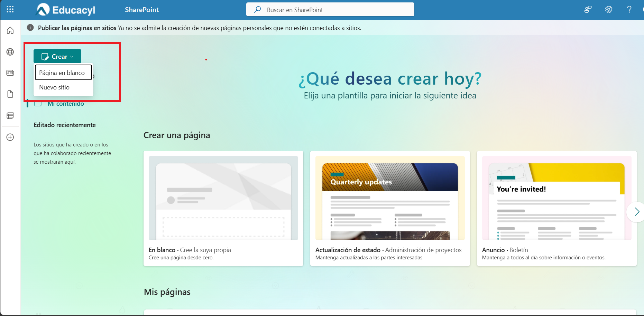
Task: Choose the You're invited template thumbnail
Action: [x=557, y=198]
